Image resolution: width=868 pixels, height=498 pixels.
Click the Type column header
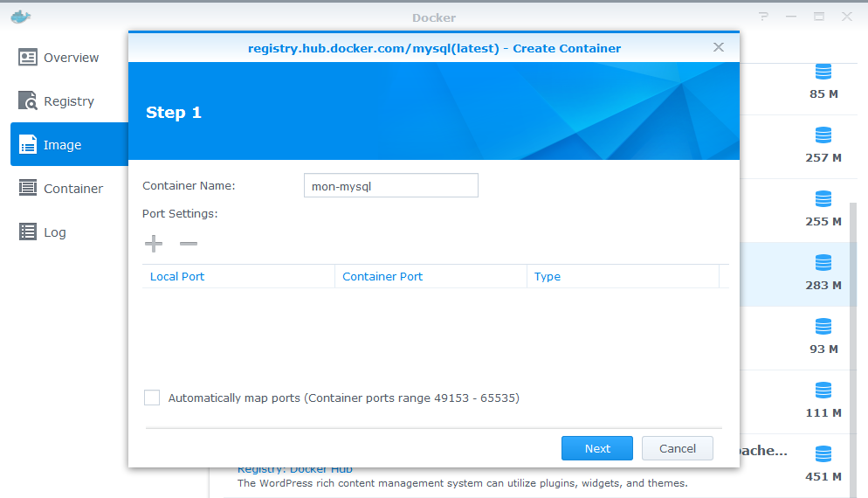623,276
